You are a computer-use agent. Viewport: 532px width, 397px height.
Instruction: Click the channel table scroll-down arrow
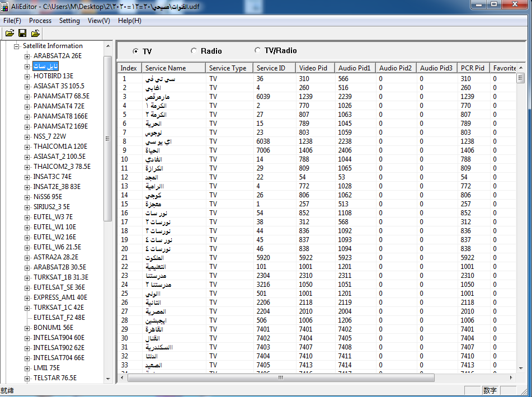click(521, 368)
